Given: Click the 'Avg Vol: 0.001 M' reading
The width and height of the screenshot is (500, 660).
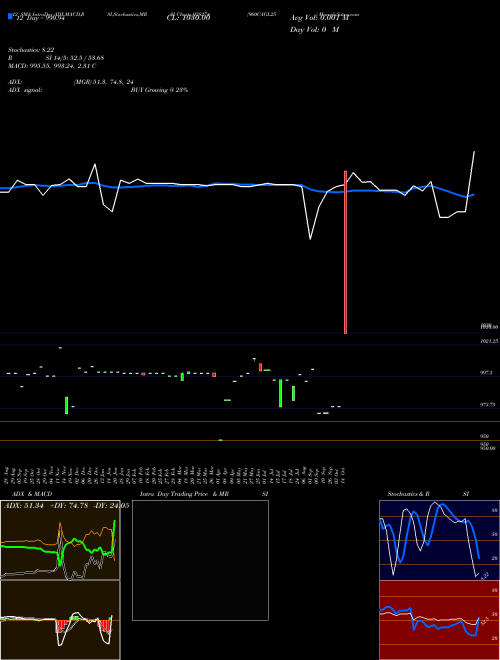Looking at the screenshot, I should coord(319,18).
